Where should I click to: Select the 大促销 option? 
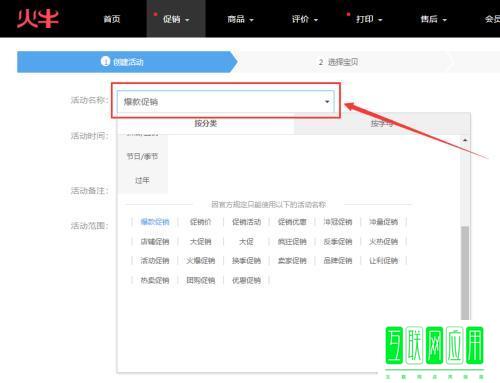[201, 241]
